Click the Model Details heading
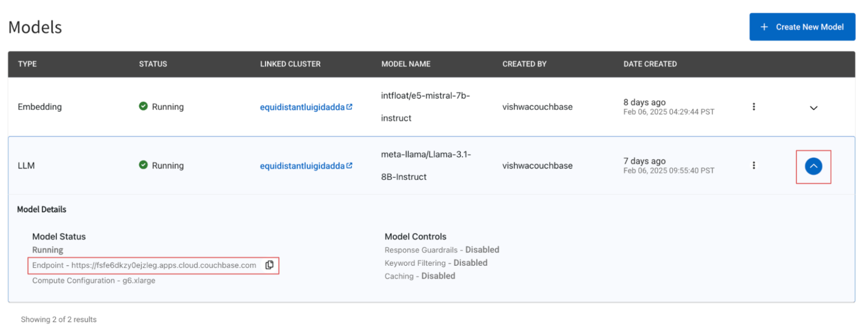The width and height of the screenshot is (868, 330). [42, 209]
